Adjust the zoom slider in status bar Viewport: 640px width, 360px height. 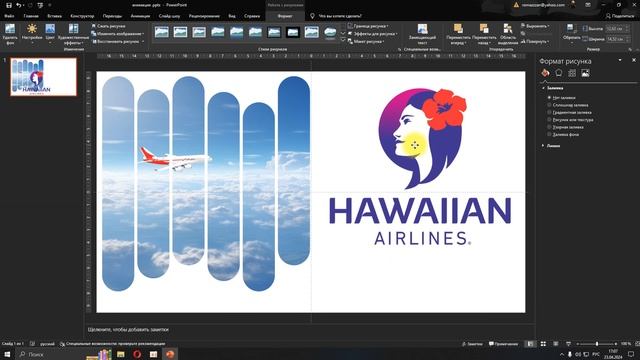point(597,344)
